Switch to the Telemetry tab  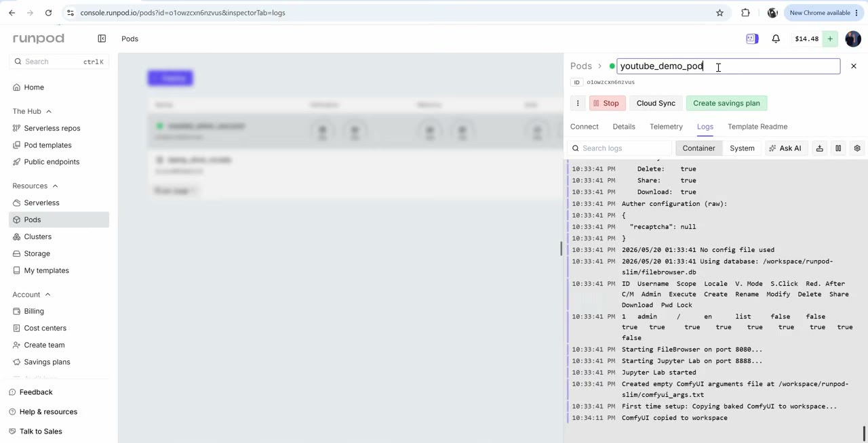tap(666, 127)
